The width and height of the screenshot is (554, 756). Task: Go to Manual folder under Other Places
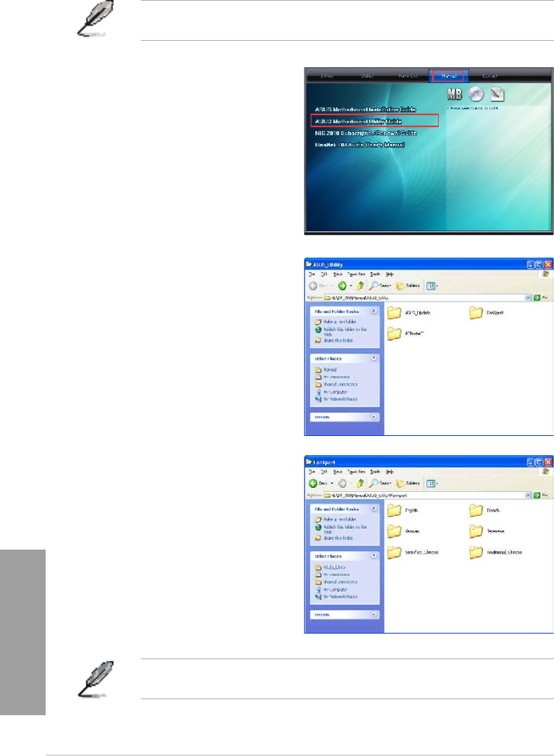tap(326, 370)
